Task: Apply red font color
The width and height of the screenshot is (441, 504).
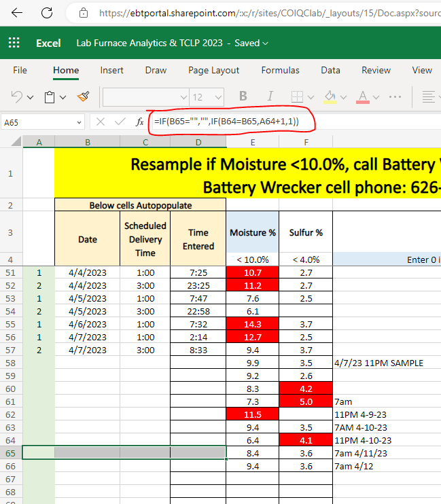Action: click(x=362, y=96)
